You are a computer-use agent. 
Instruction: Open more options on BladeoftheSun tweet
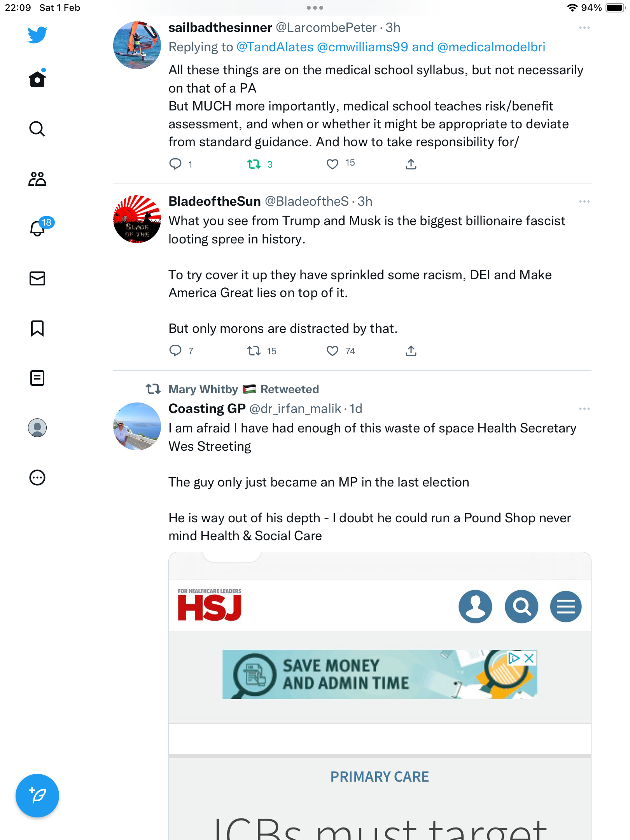click(x=584, y=201)
